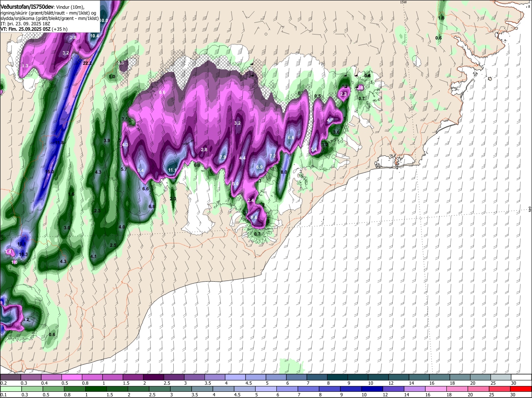532x398 pixels.
Task: Select the 25 mm light gray swatch in the top legend row
Action: (x=501, y=377)
